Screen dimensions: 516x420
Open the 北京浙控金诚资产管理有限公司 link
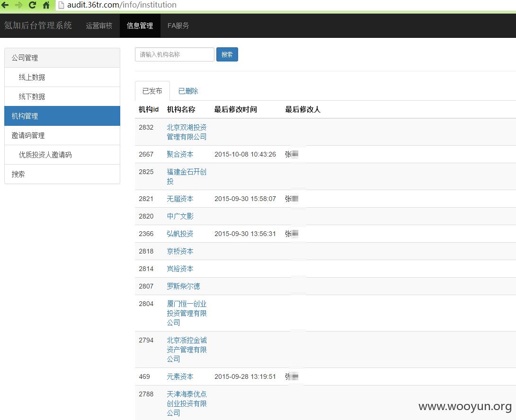click(187, 349)
